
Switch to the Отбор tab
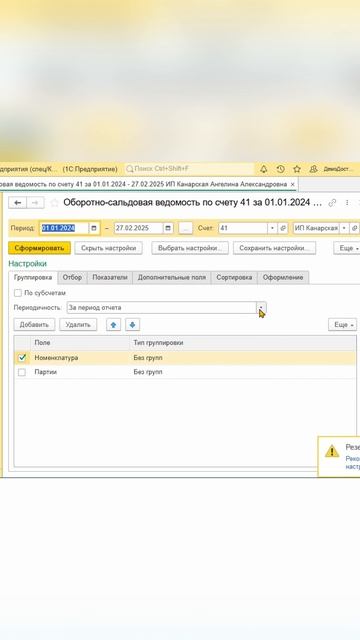pyautogui.click(x=72, y=278)
